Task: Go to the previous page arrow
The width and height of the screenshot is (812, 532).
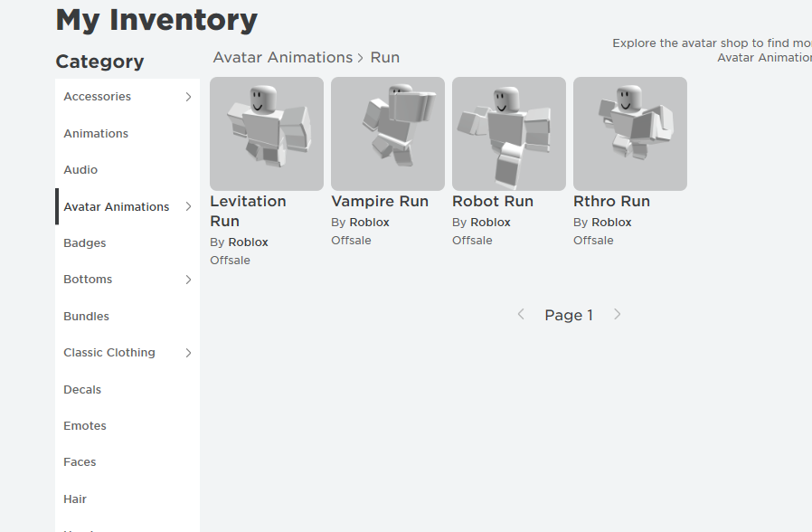Action: pos(521,315)
